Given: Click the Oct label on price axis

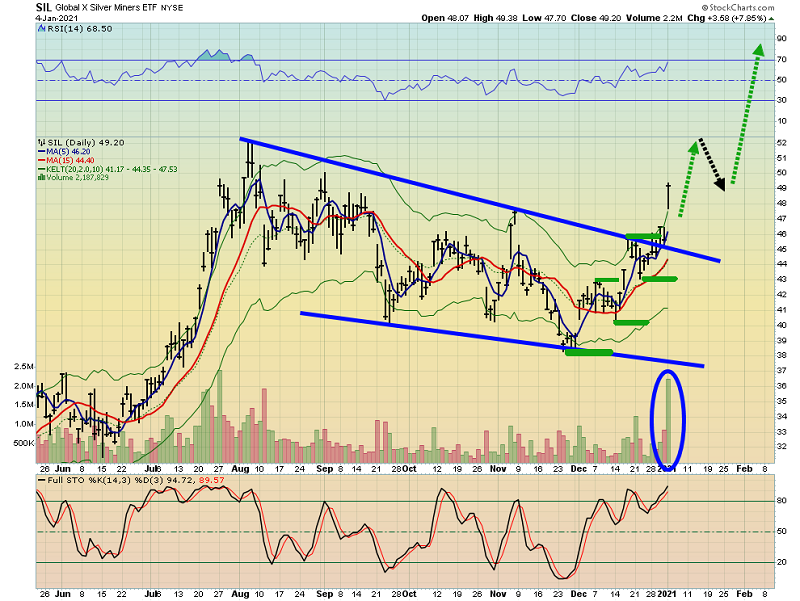Looking at the screenshot, I should pyautogui.click(x=409, y=468).
